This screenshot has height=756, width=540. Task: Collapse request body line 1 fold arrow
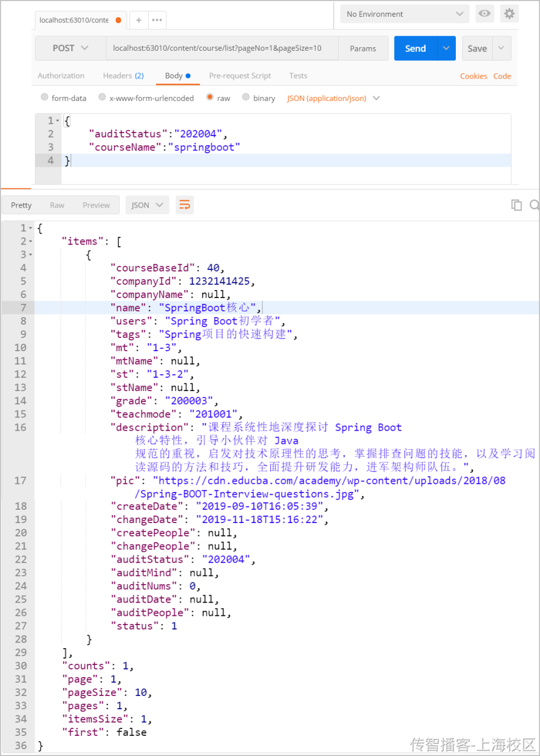58,121
